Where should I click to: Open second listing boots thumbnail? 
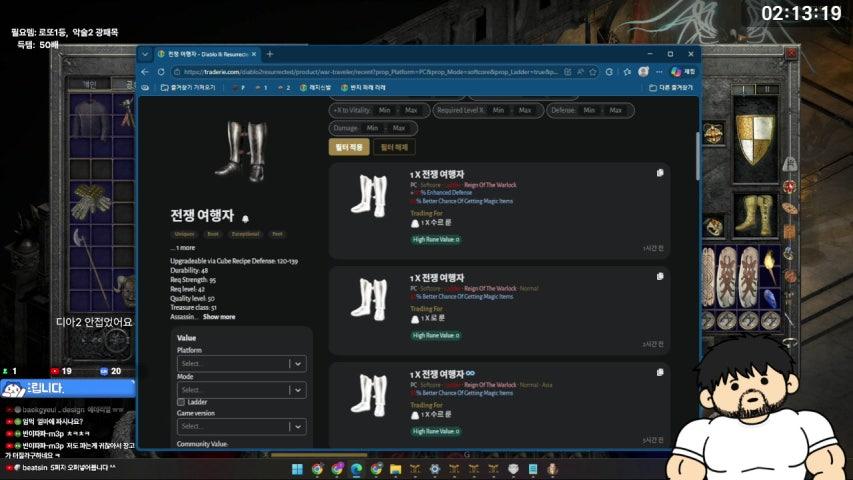(369, 299)
